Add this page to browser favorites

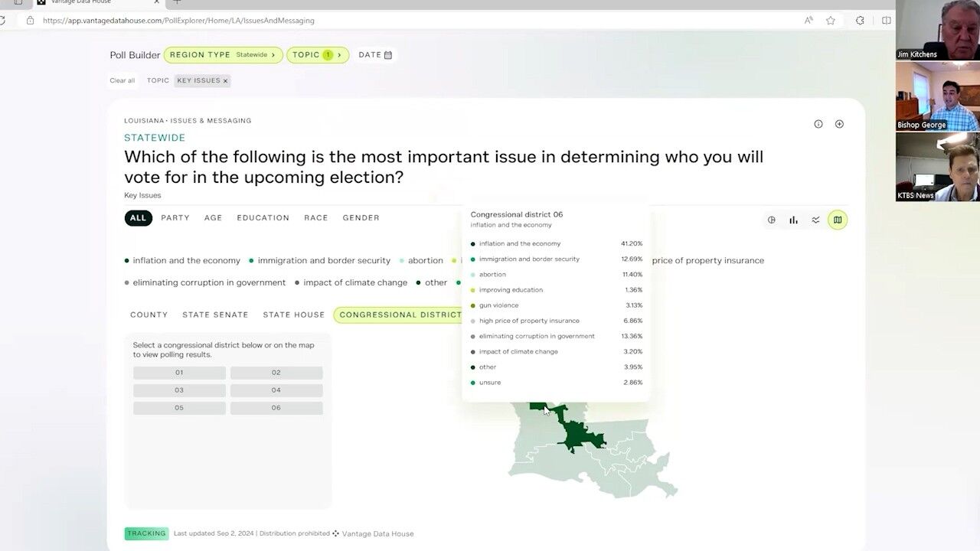831,21
